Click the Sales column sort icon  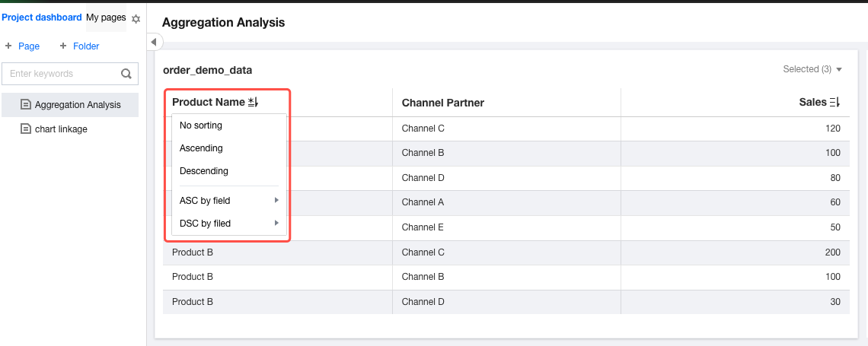tap(834, 102)
